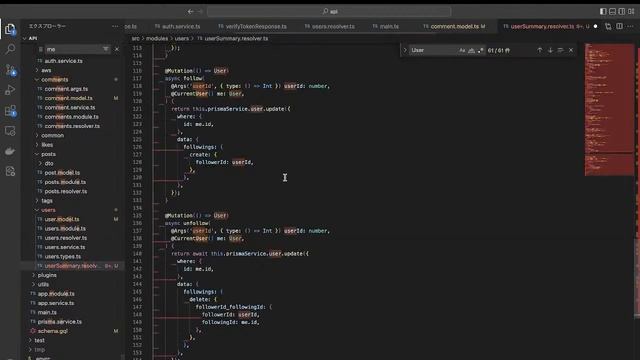640x360 pixels.
Task: Clear the explorer filter with X
Action: 117,49
